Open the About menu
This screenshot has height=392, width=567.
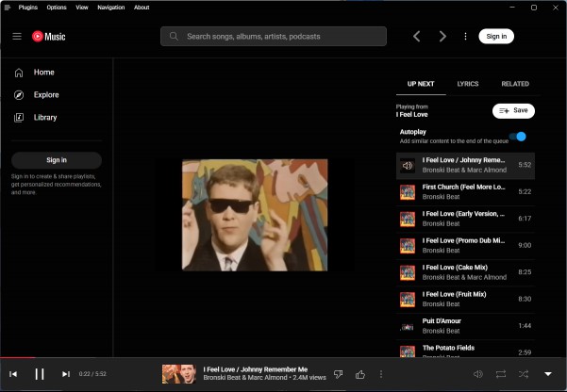coord(142,8)
